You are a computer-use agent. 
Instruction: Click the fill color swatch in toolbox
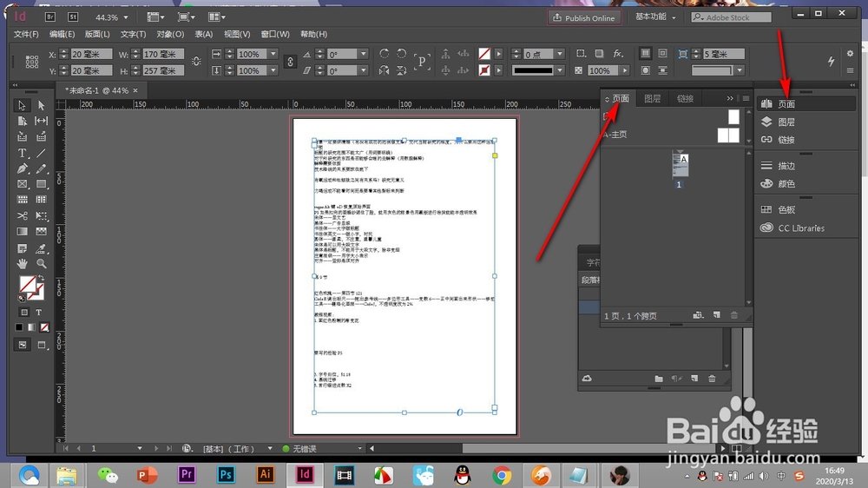point(28,284)
